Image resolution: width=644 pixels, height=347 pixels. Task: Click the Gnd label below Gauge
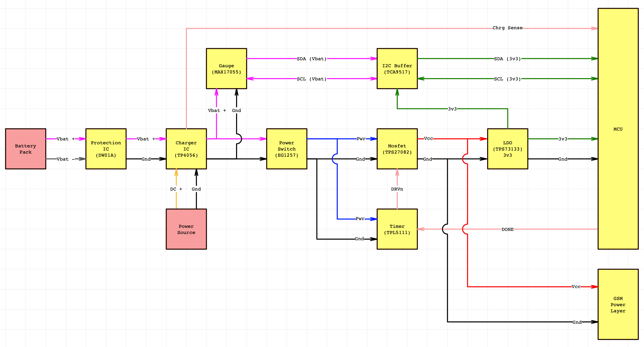pyautogui.click(x=236, y=111)
